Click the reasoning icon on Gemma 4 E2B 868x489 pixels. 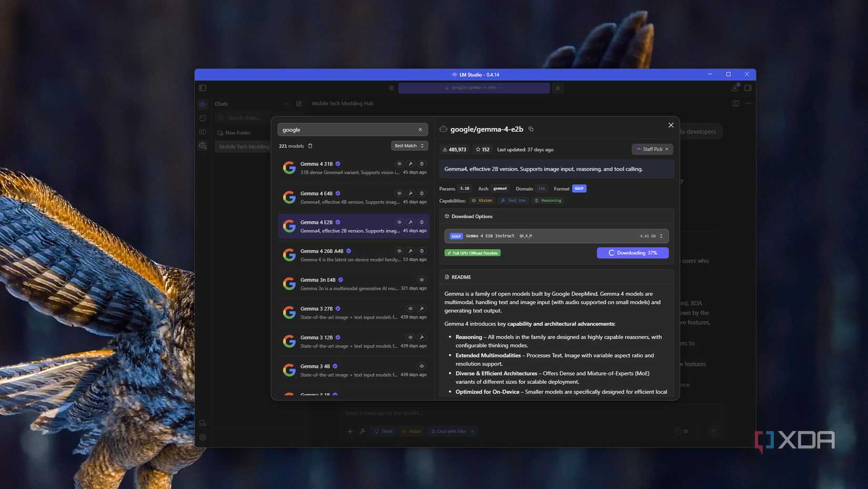pyautogui.click(x=421, y=222)
